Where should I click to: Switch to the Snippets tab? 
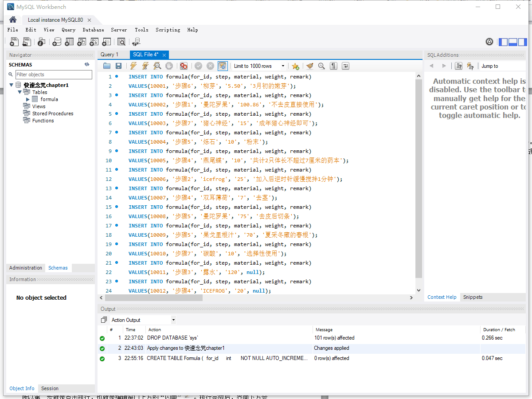pyautogui.click(x=473, y=297)
